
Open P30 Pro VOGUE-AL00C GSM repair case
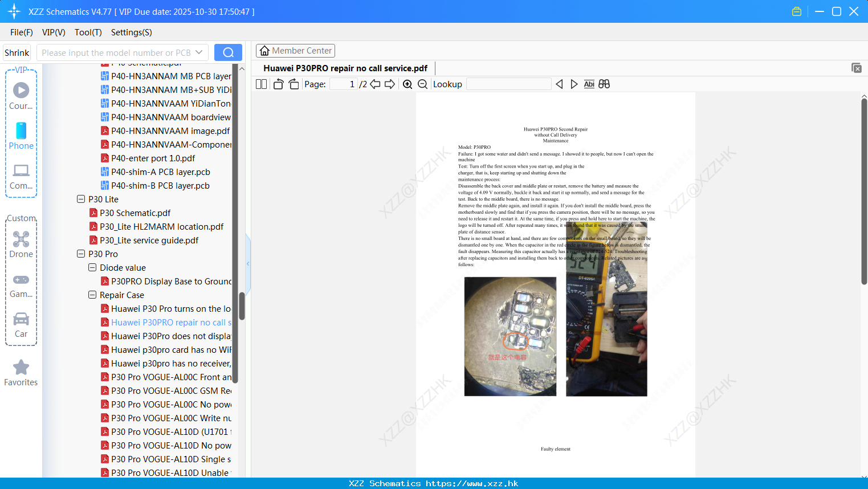[x=166, y=390]
